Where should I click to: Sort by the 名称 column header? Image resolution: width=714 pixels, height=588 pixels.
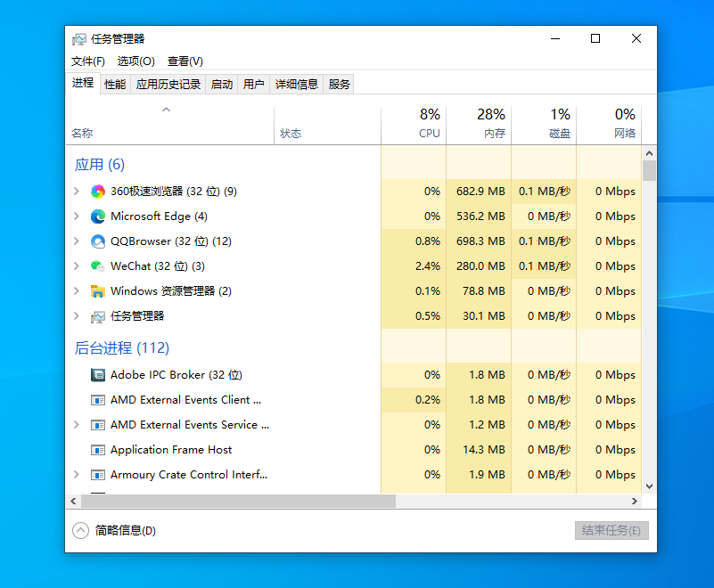point(170,125)
